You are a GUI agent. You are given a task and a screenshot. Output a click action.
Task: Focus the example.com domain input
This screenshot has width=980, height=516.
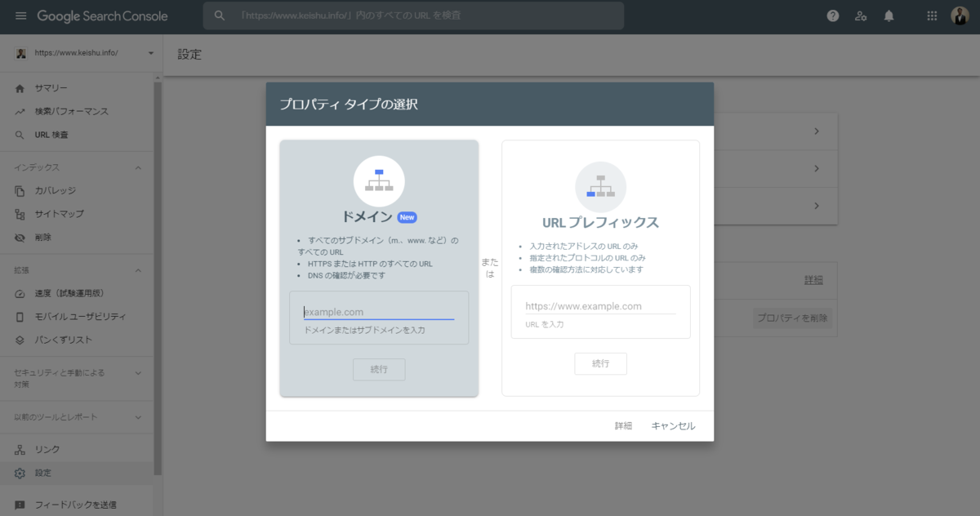pyautogui.click(x=379, y=312)
